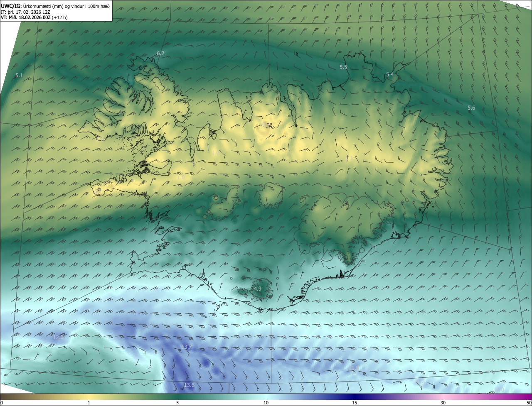Click the title 'UWC/IG: Úrkomumætti (mm) og vindur'
Screen dimensions: 532x406
55,6
